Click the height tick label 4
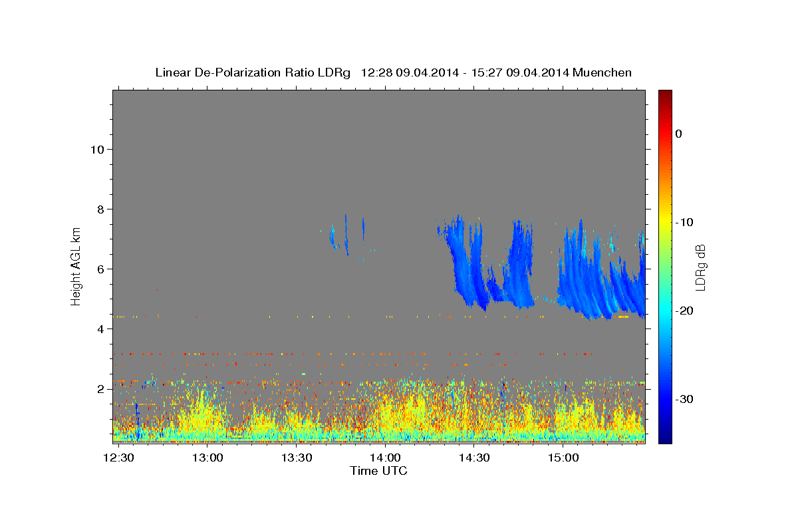Image resolution: width=798 pixels, height=532 pixels. (100, 329)
